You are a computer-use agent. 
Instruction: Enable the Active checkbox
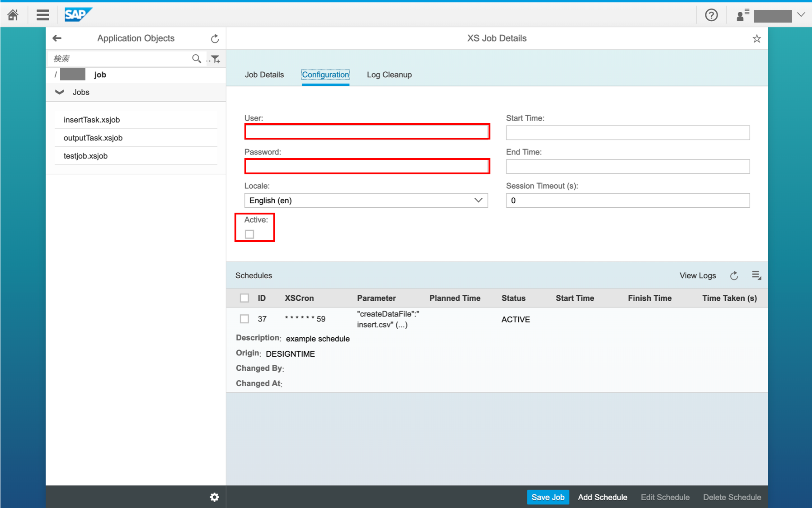pyautogui.click(x=249, y=233)
